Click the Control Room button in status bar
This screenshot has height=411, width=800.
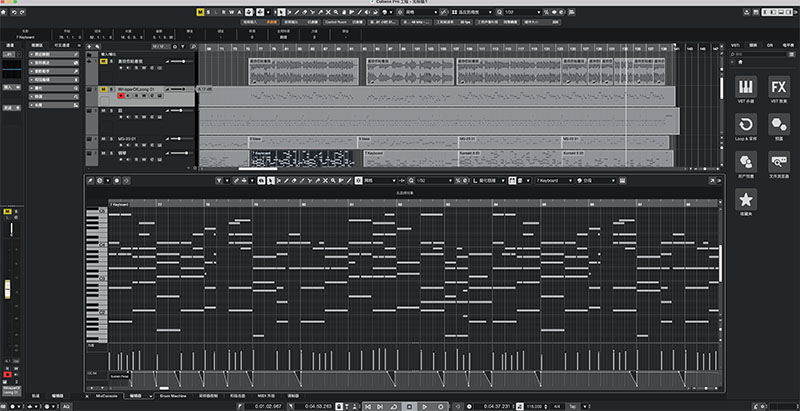pos(338,22)
